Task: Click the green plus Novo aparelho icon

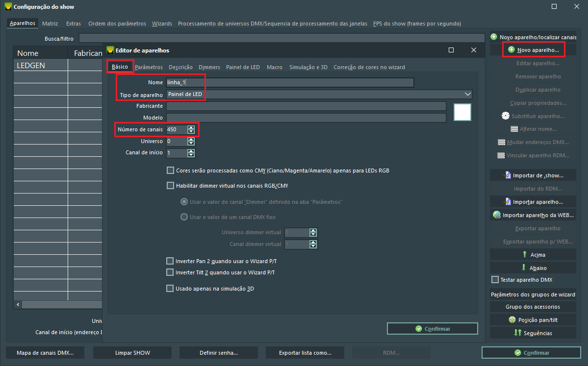Action: [511, 50]
